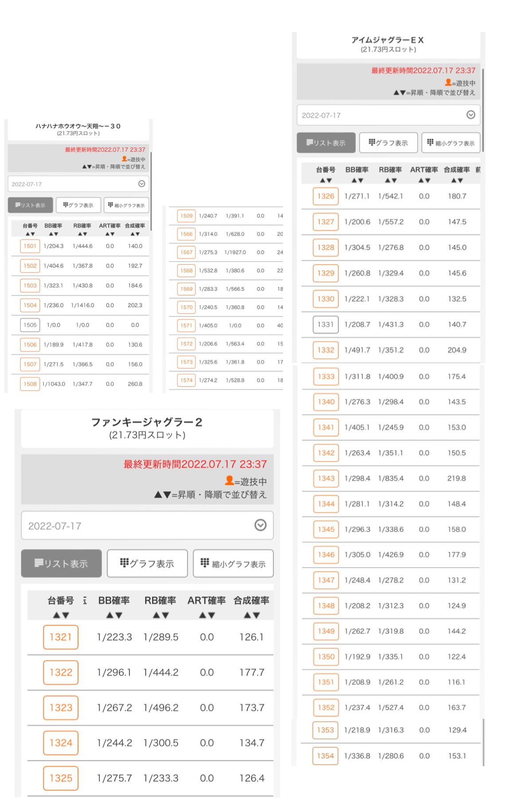
Task: Click 1/1927.0 RB rate for machine 1567
Action: pos(235,252)
